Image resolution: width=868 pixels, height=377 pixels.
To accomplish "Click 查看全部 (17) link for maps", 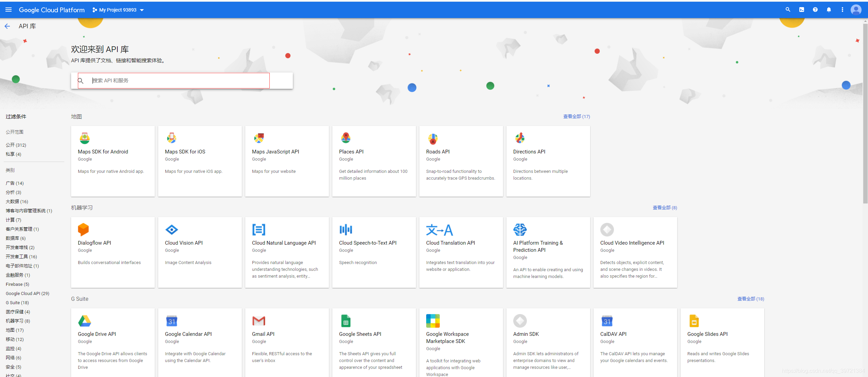I will (x=577, y=116).
